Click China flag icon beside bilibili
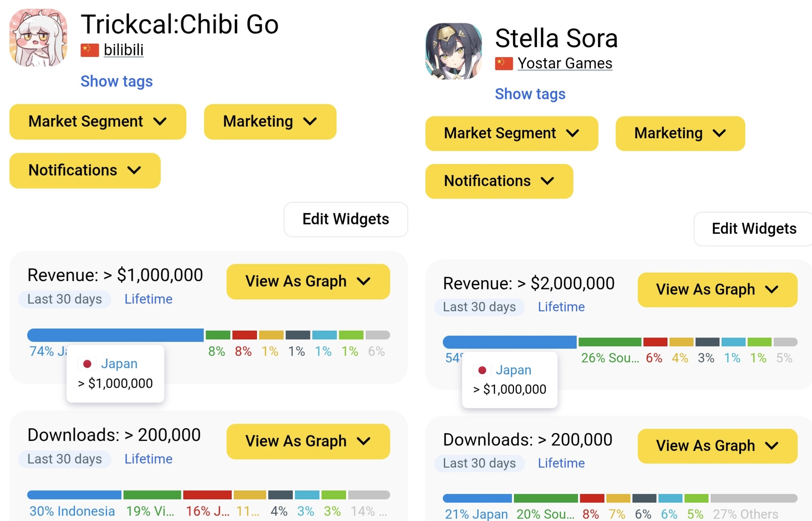 (x=89, y=50)
